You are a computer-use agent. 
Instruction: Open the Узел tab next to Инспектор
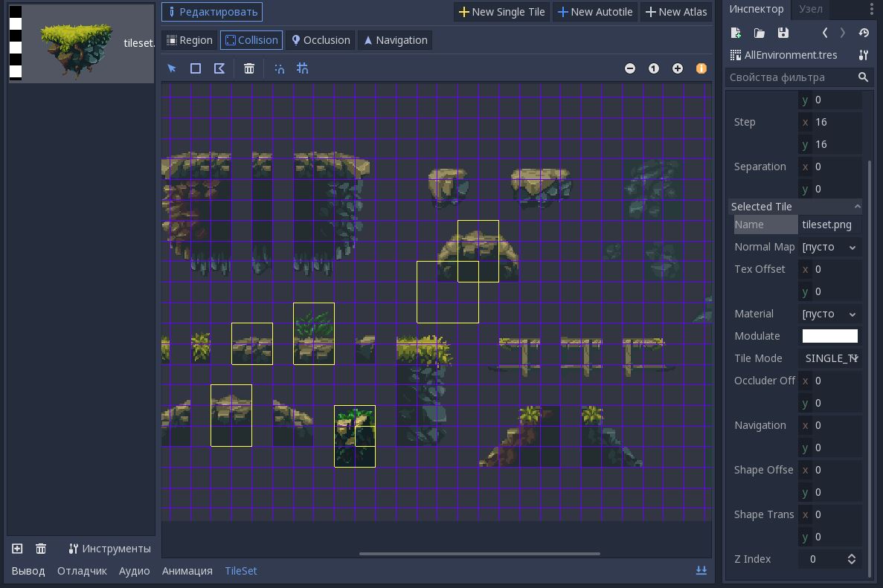click(810, 10)
